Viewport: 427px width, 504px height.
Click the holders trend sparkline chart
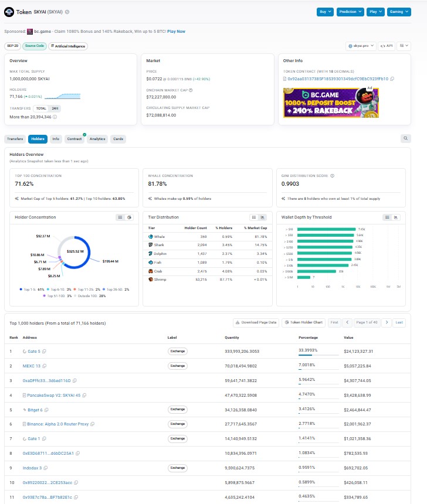62,96
